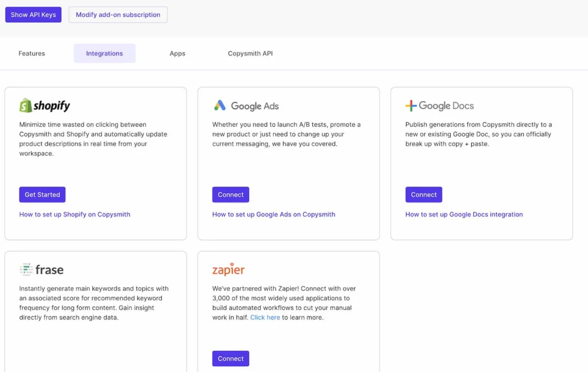Open How to set up Google Ads link
This screenshot has height=372, width=588.
274,214
